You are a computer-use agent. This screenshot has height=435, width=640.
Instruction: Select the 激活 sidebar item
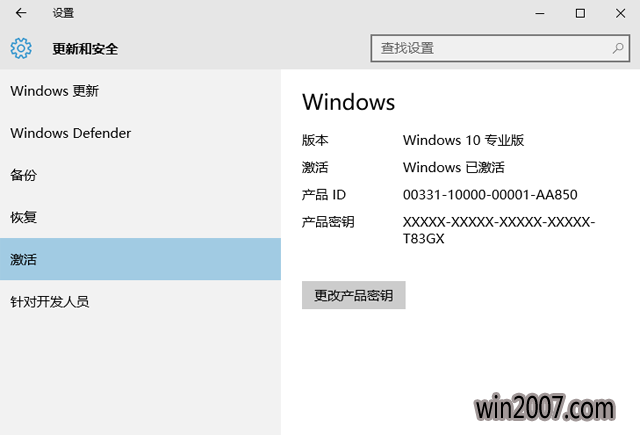140,259
